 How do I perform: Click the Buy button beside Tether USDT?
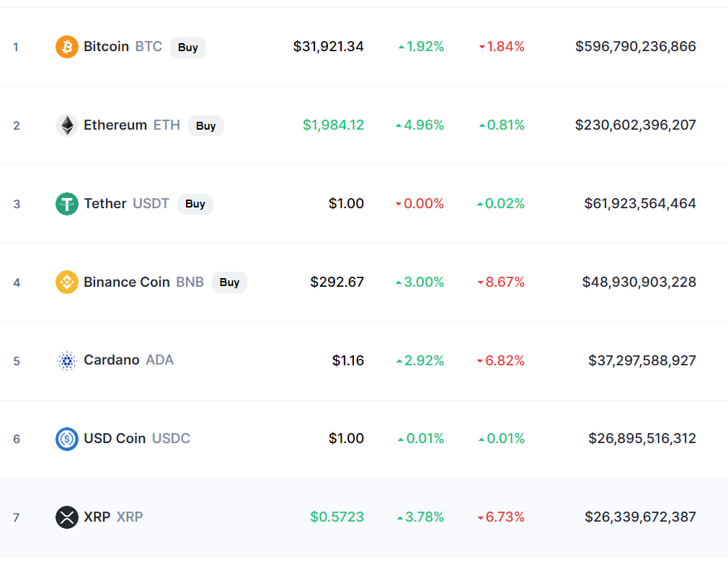click(x=195, y=204)
